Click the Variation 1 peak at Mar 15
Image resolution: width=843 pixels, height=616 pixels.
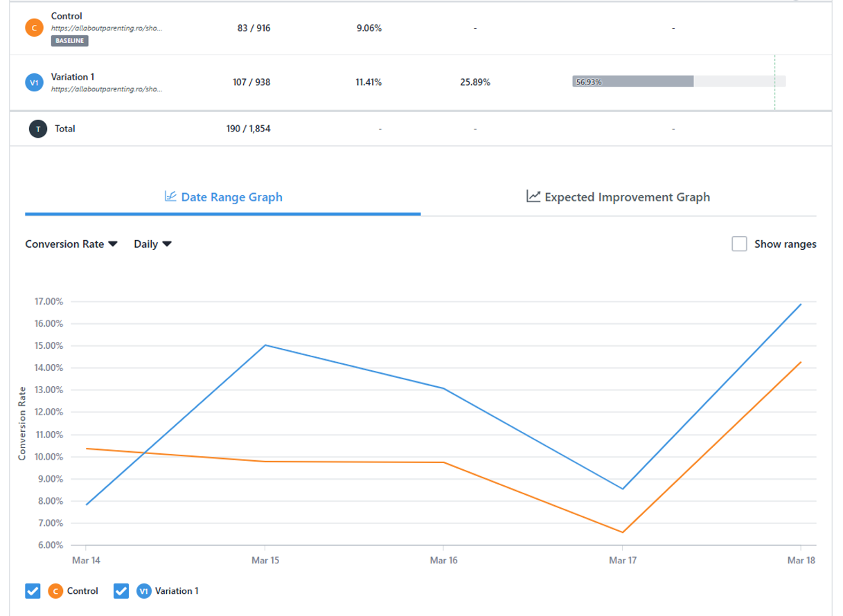click(265, 345)
